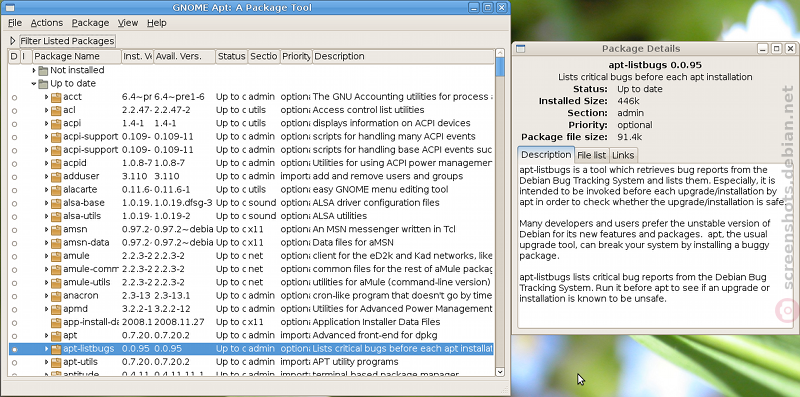Click the apt-utils package icon

[56, 362]
